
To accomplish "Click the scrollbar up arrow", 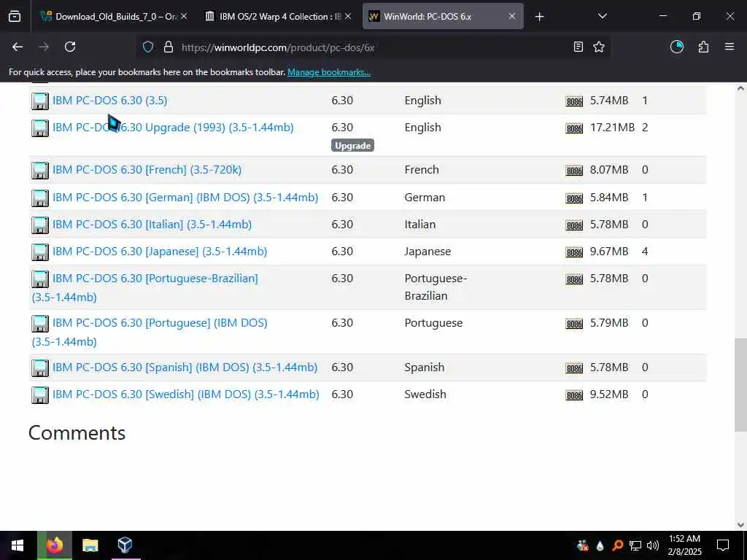I will click(740, 88).
